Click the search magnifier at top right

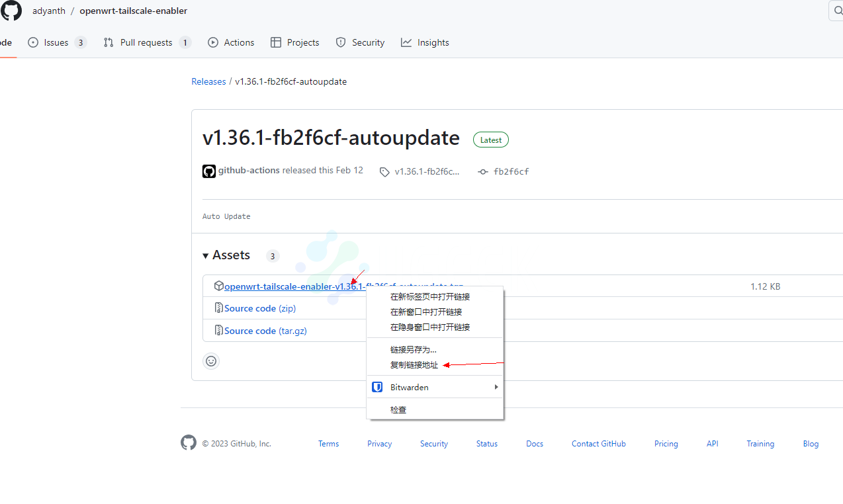(838, 11)
